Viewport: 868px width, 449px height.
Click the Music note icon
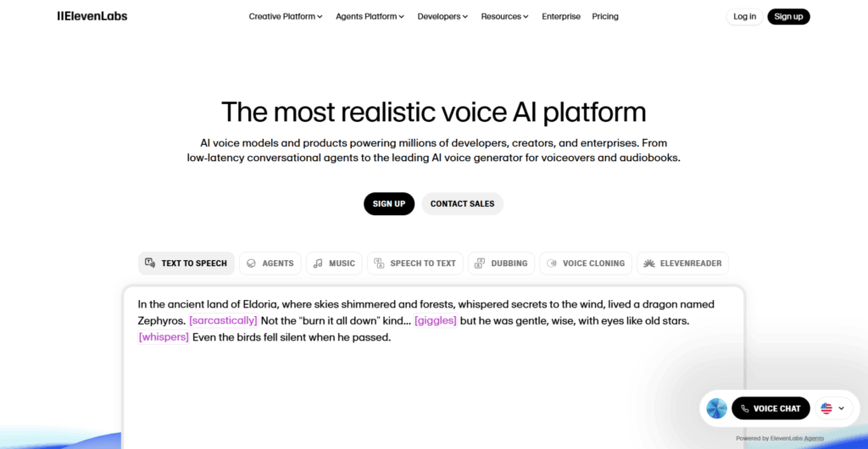coord(318,263)
